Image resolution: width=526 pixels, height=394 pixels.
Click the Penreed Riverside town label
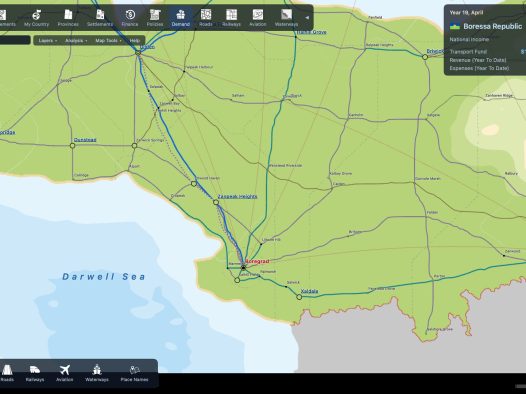pyautogui.click(x=286, y=166)
